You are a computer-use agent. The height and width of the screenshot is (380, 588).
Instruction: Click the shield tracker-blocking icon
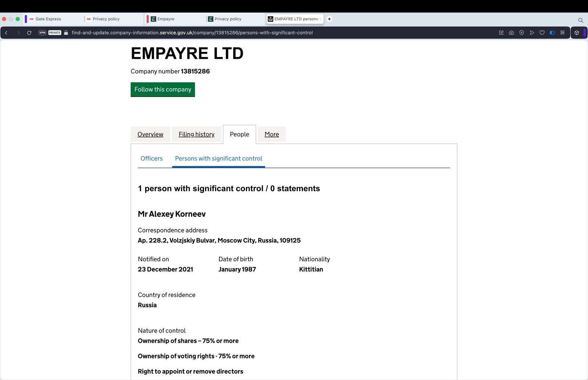pyautogui.click(x=521, y=33)
